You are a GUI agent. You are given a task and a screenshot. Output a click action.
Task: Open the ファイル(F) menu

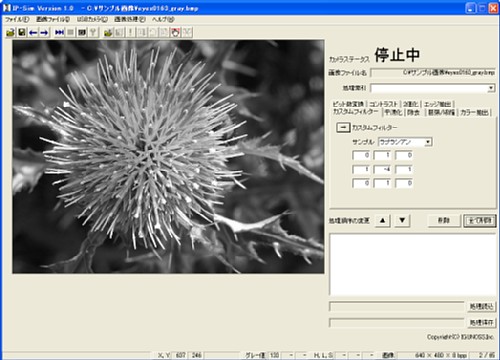click(17, 19)
